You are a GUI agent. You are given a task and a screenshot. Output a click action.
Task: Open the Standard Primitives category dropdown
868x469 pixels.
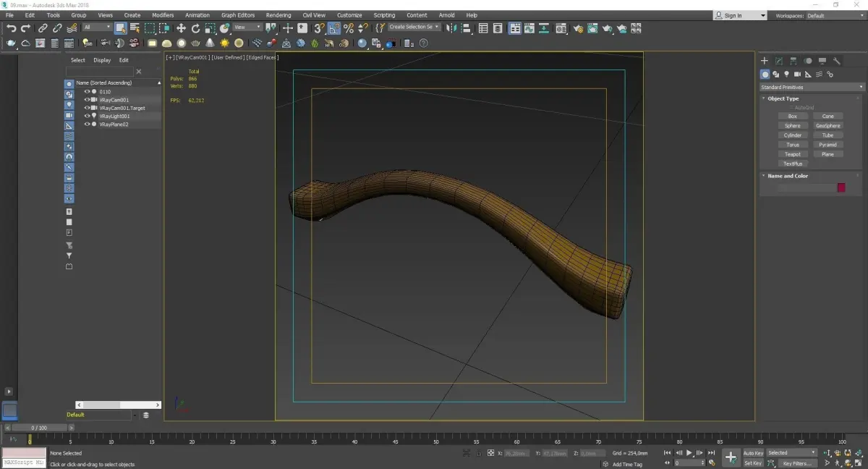tap(811, 88)
